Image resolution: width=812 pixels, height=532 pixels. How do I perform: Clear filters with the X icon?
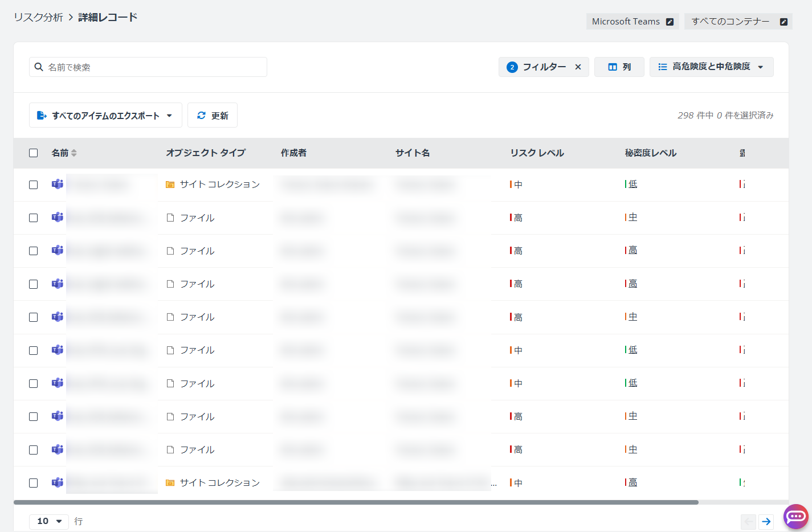578,67
